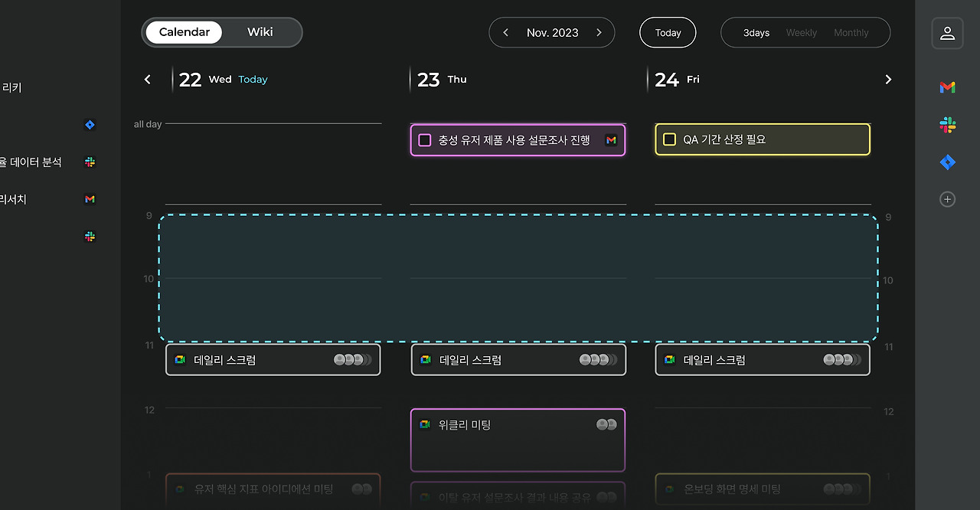
Task: Select the Weekly view
Action: click(802, 33)
